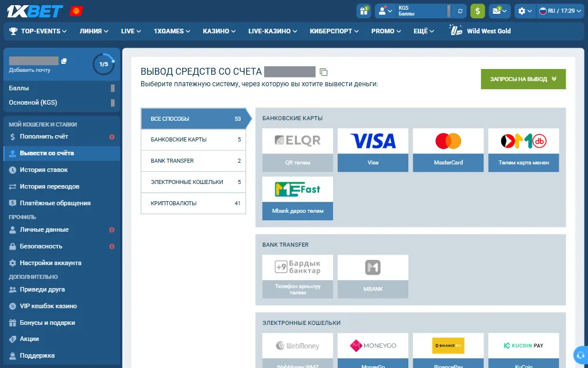
Task: Open Пополнить счёт in sidebar
Action: [62, 137]
